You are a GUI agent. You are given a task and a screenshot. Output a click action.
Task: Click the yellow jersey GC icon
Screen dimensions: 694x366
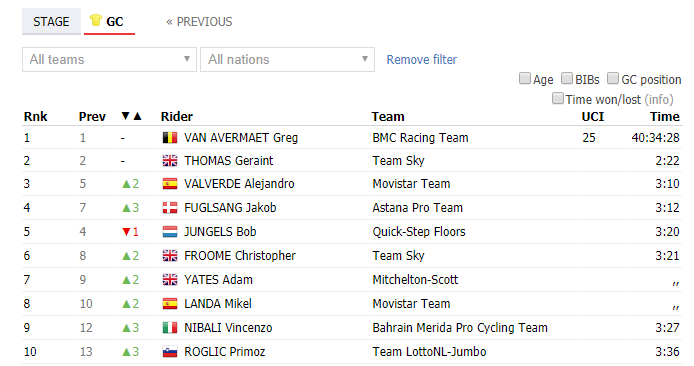point(96,20)
